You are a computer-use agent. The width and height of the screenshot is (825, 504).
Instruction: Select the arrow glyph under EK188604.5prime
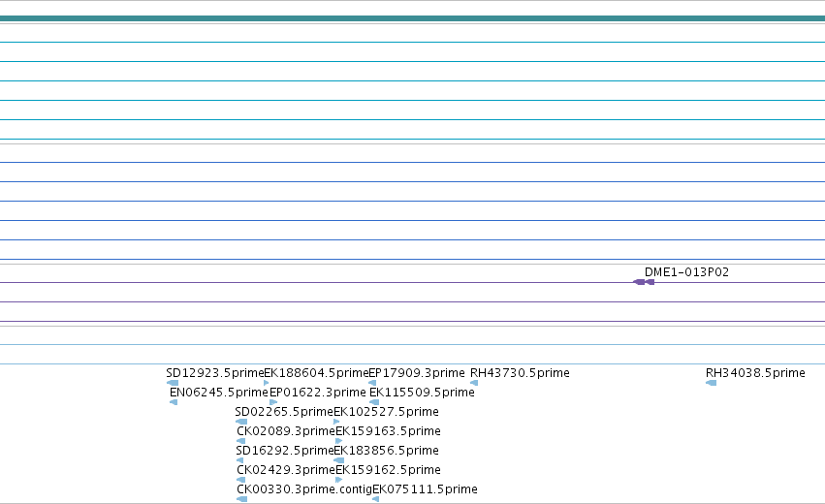[267, 383]
